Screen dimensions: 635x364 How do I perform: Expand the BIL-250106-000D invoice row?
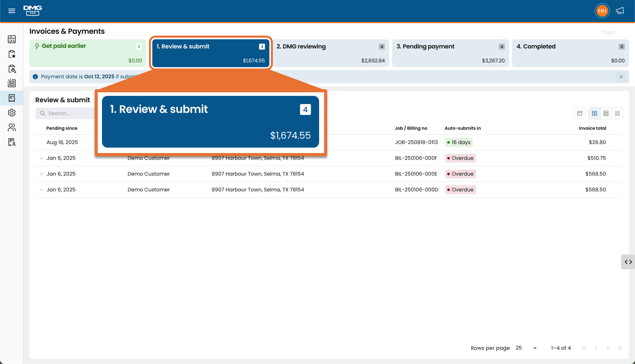[41, 190]
